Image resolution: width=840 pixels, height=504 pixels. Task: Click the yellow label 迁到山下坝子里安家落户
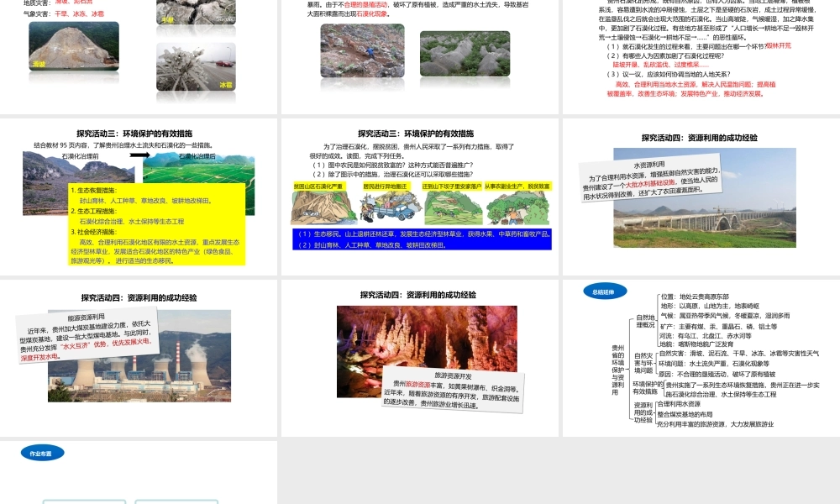tap(452, 186)
